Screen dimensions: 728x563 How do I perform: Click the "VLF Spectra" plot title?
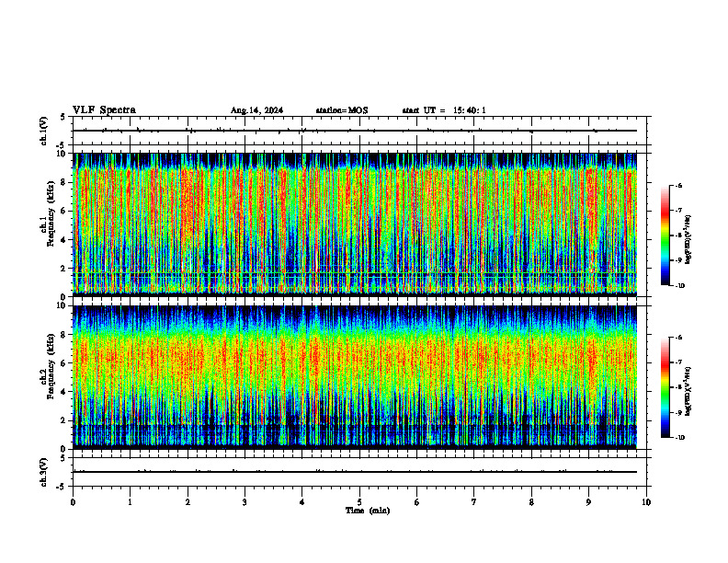pyautogui.click(x=104, y=110)
